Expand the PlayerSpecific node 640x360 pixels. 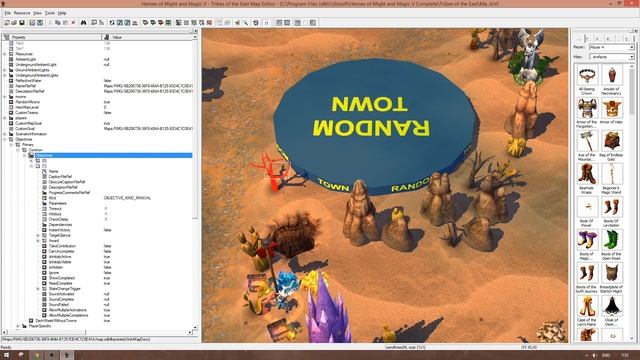pos(18,326)
